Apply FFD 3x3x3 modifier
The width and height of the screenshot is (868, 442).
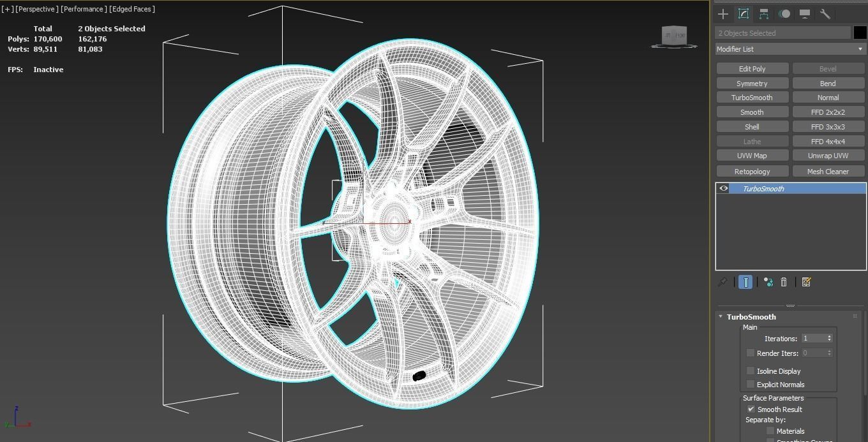(x=828, y=126)
